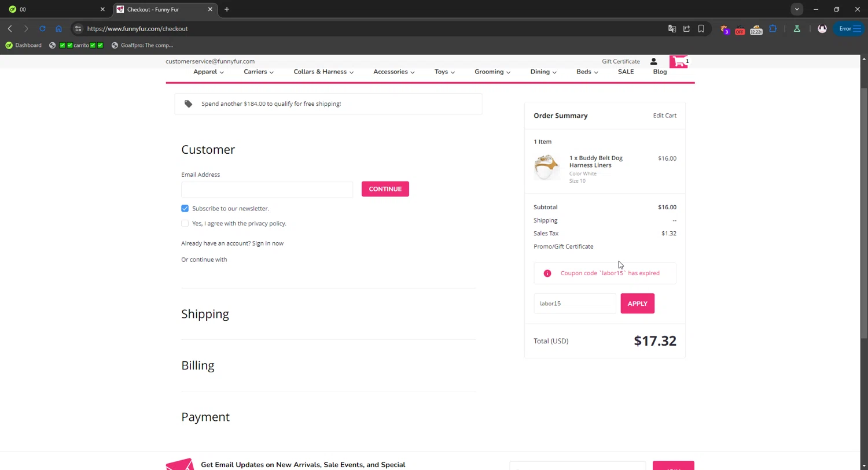Apply the labor15 coupon code

(x=637, y=304)
